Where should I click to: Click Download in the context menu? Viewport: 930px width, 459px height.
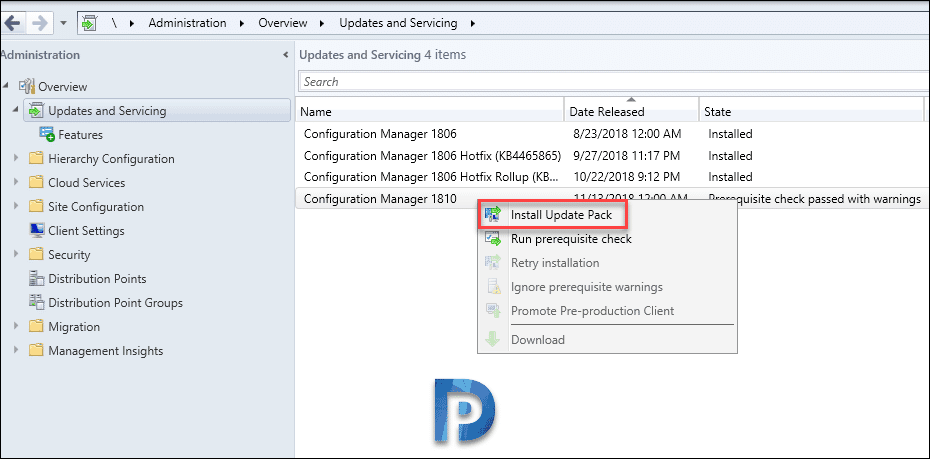[x=607, y=340]
